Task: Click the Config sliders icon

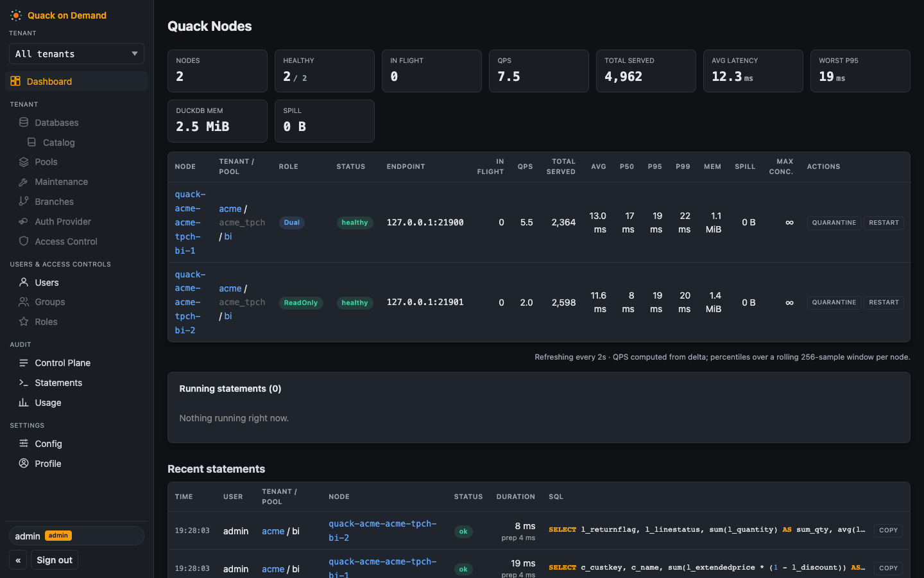Action: (x=24, y=444)
